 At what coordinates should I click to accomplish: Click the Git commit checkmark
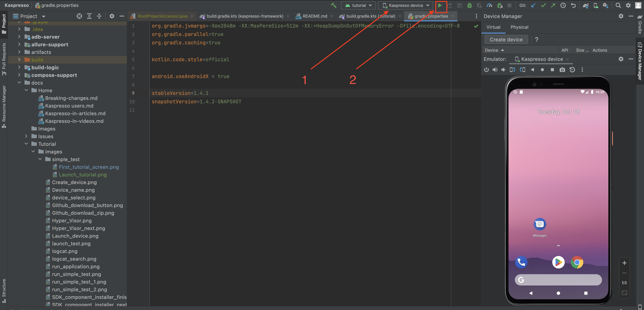[x=543, y=5]
